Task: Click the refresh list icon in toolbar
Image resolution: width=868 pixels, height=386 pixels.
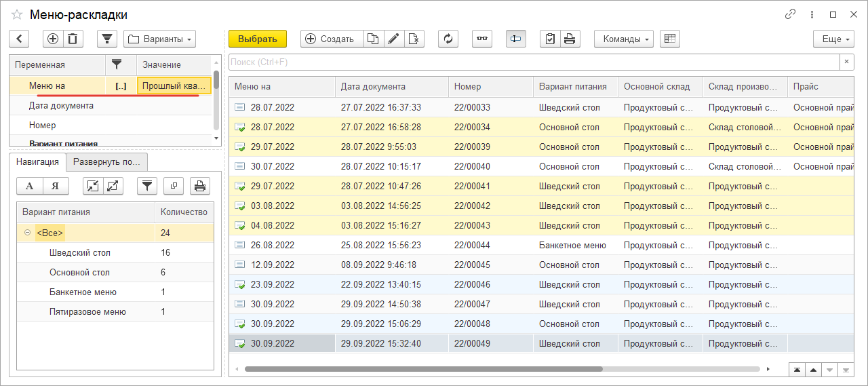Action: (x=448, y=39)
